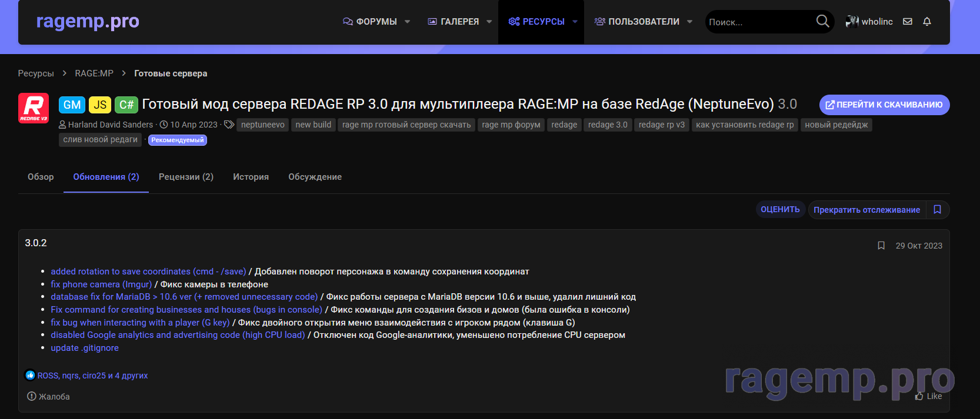This screenshot has height=419, width=980.
Task: Select the neptuneevo tag
Action: [263, 125]
